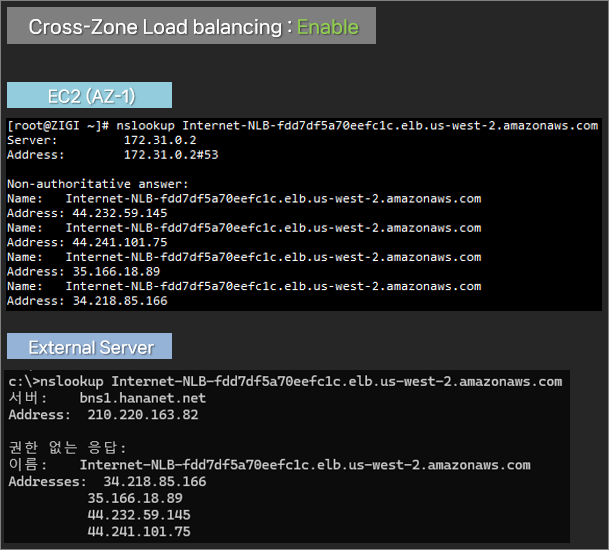The image size is (609, 550).
Task: Click the green "Enable" word in banner
Action: tap(328, 27)
